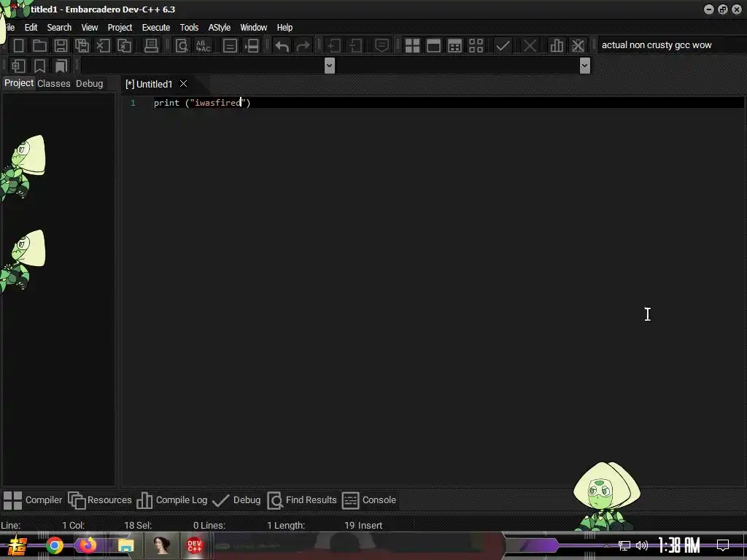The width and height of the screenshot is (747, 560).
Task: Compile the code with four-squares icon
Action: tap(412, 46)
